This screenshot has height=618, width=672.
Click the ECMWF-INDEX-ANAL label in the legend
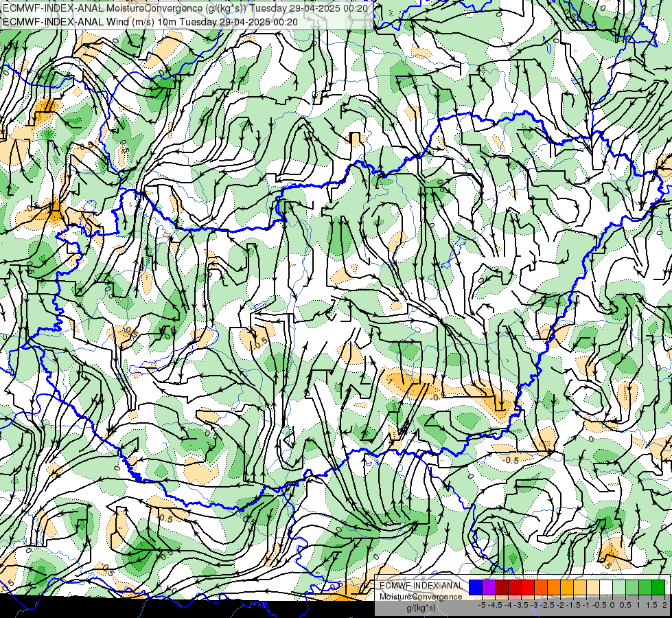pos(421,586)
